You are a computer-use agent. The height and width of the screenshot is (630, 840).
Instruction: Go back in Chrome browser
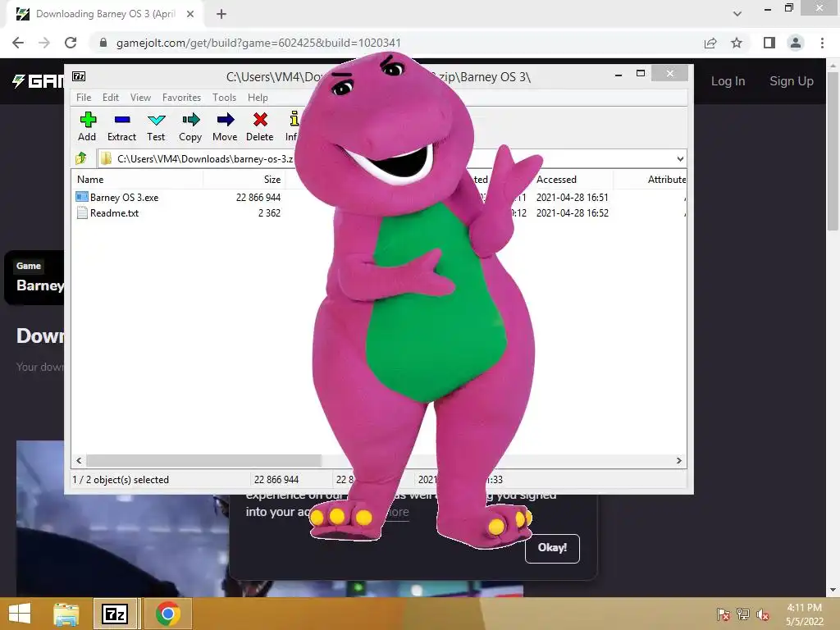click(x=18, y=43)
